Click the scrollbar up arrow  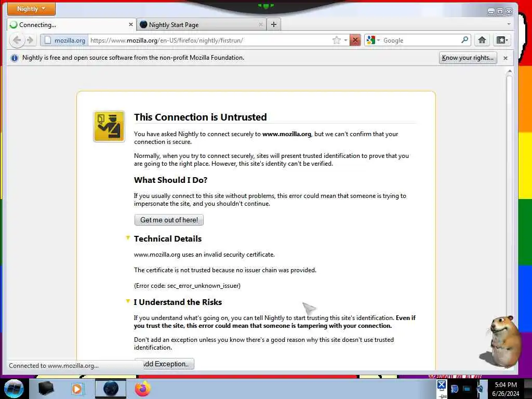pos(509,71)
